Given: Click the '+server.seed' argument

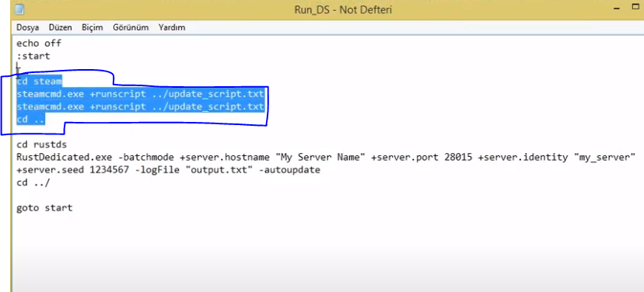Looking at the screenshot, I should click(x=51, y=170).
